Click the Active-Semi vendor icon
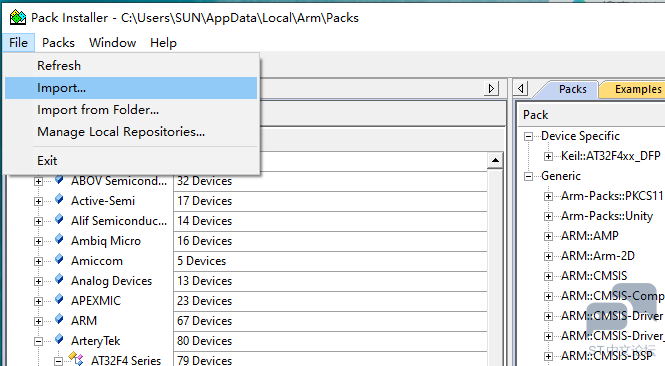 point(59,199)
